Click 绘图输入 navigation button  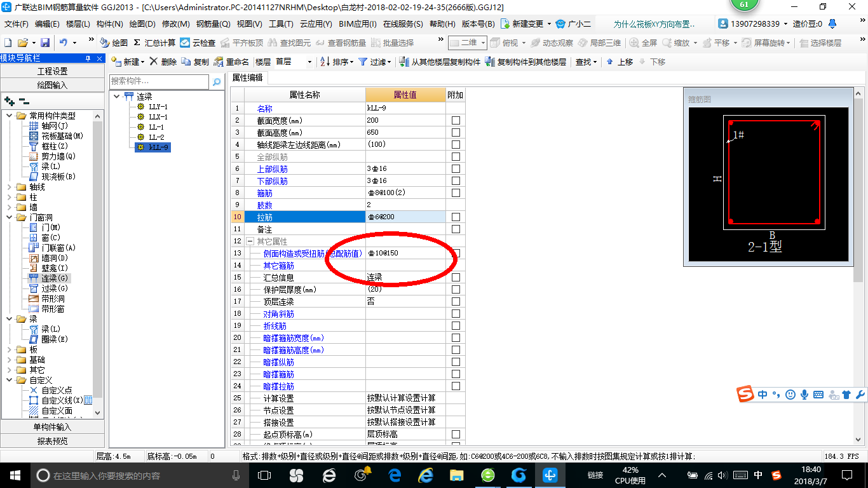52,85
